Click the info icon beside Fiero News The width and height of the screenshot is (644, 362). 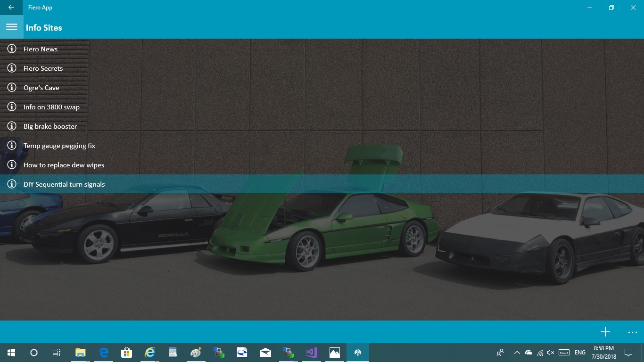coord(12,49)
